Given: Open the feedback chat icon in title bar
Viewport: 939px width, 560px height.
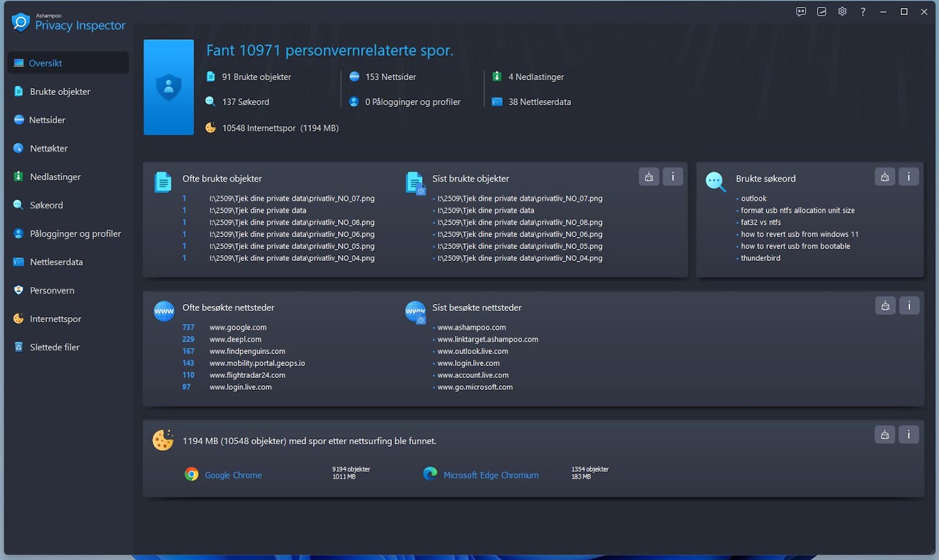Looking at the screenshot, I should [801, 12].
